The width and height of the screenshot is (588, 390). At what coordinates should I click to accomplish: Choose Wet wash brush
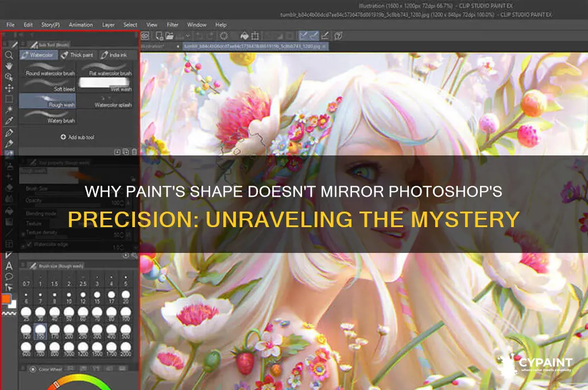106,85
